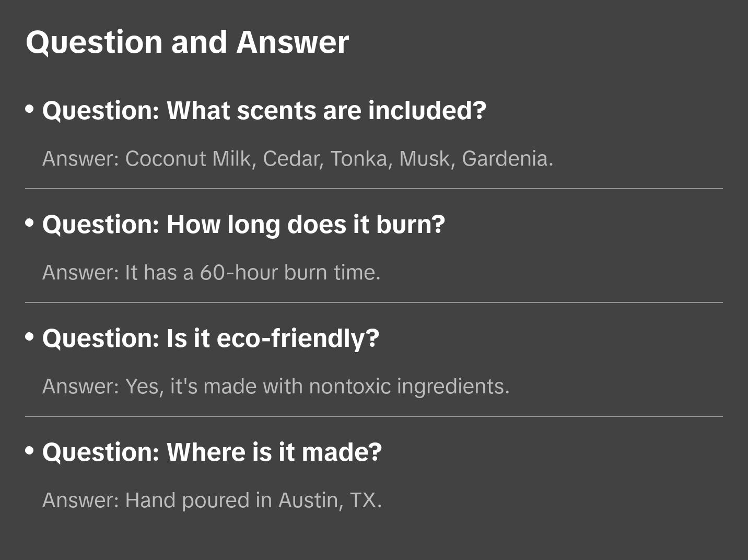Click the bullet before the eco-friendly question
This screenshot has width=748, height=560.
pos(30,337)
